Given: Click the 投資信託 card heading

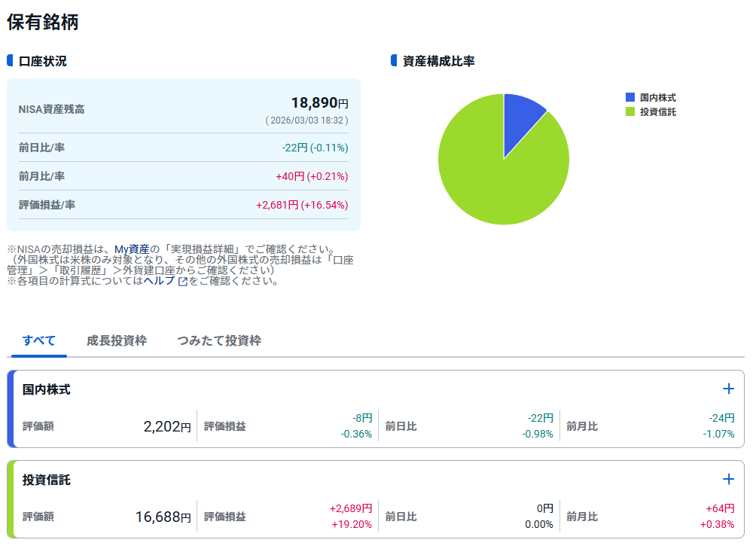Looking at the screenshot, I should pyautogui.click(x=47, y=480).
